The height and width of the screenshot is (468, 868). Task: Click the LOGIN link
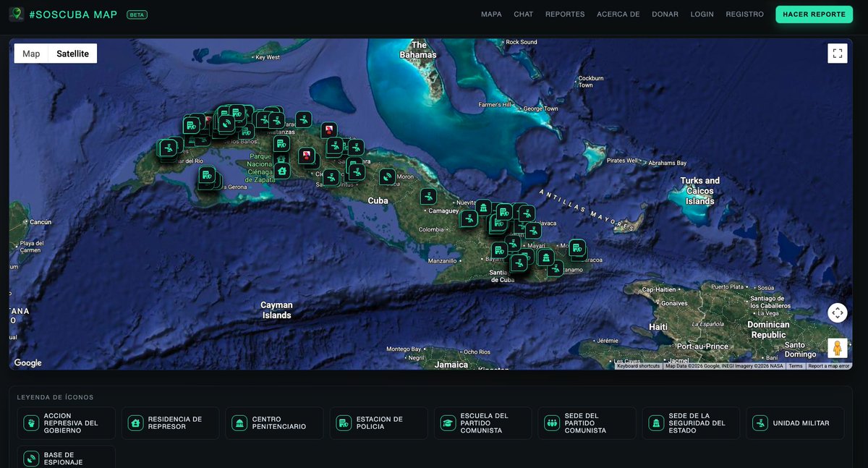tap(702, 14)
